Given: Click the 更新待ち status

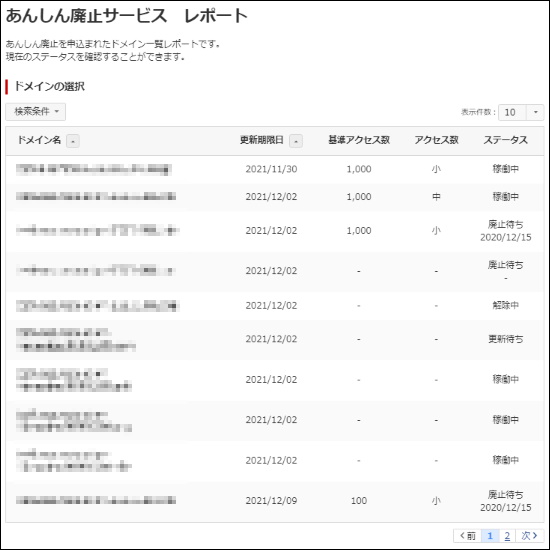Looking at the screenshot, I should pyautogui.click(x=505, y=339).
